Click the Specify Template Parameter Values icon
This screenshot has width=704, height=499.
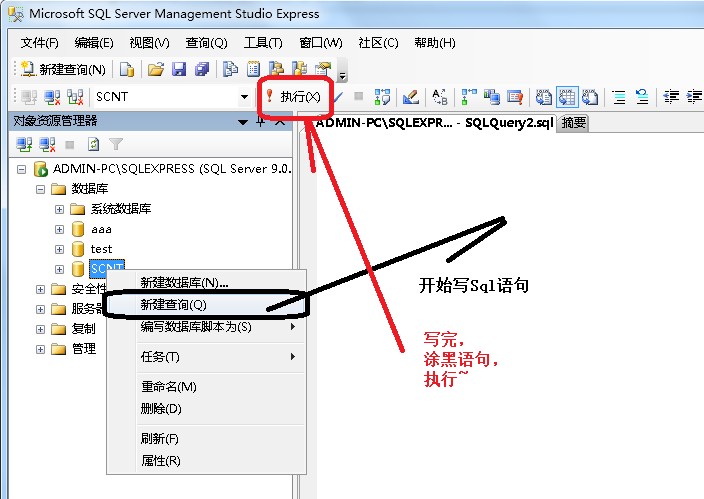440,97
